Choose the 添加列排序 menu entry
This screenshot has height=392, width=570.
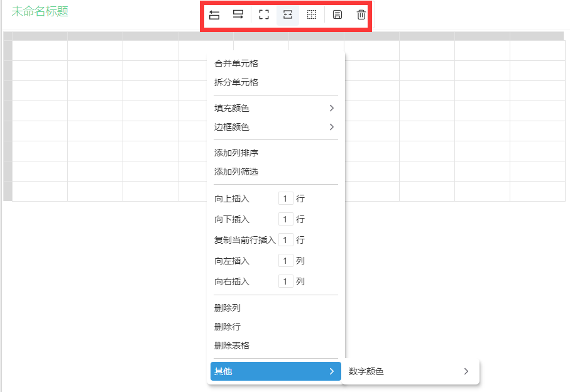[236, 153]
